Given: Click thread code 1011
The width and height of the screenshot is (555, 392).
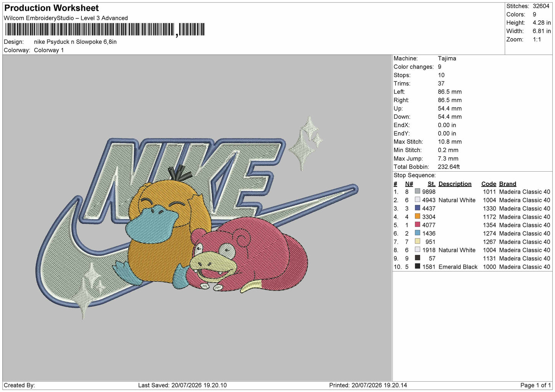Looking at the screenshot, I should [x=490, y=192].
